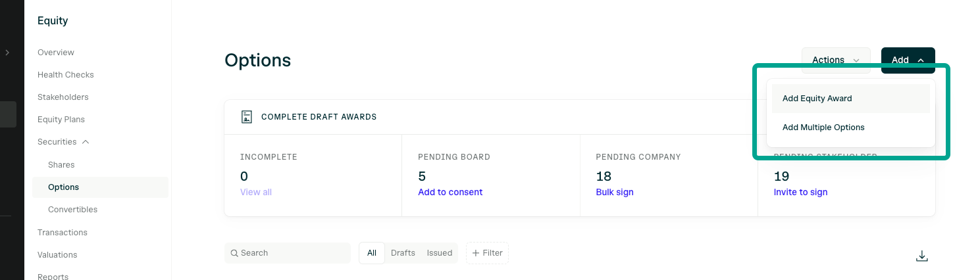
Task: Expand the dark sidebar with chevron arrow
Action: (7, 53)
